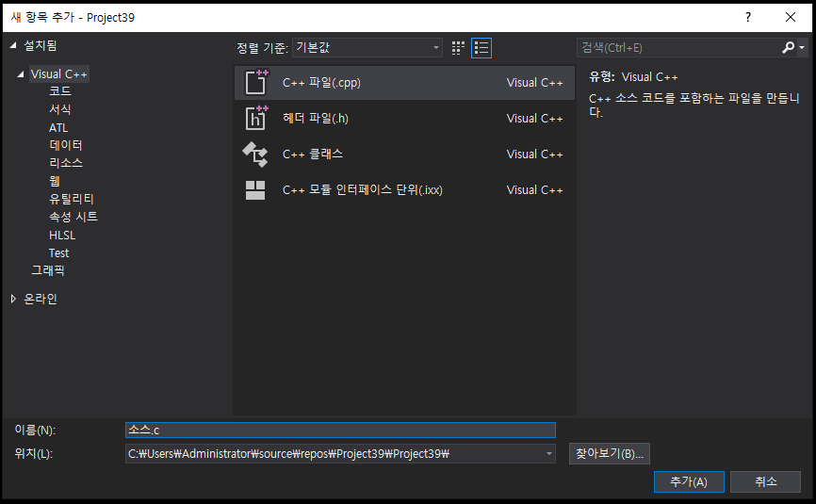The width and height of the screenshot is (816, 504).
Task: Select the 그래픽 category
Action: [48, 270]
